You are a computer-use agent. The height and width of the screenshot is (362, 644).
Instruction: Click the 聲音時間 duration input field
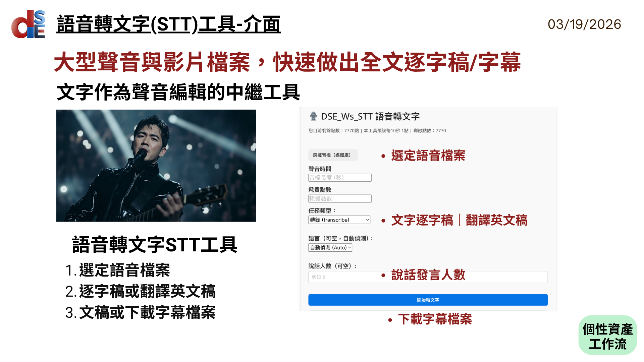pos(340,178)
